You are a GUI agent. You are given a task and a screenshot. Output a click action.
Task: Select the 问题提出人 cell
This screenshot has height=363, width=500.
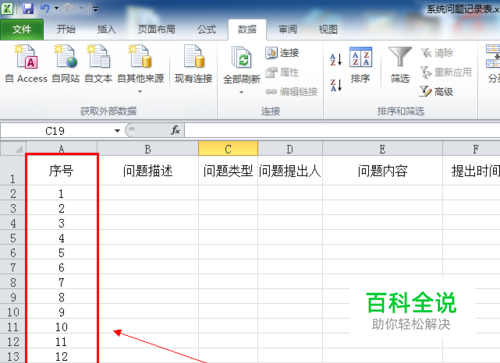290,171
